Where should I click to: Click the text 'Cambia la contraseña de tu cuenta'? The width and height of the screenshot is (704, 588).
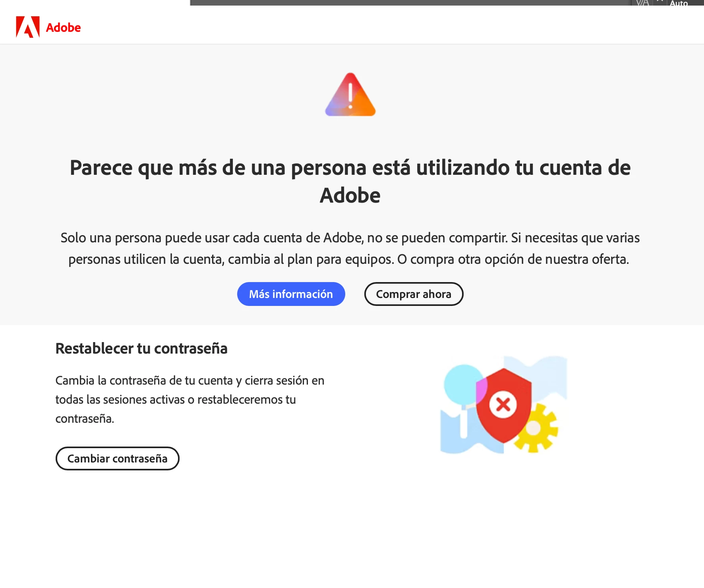(190, 399)
